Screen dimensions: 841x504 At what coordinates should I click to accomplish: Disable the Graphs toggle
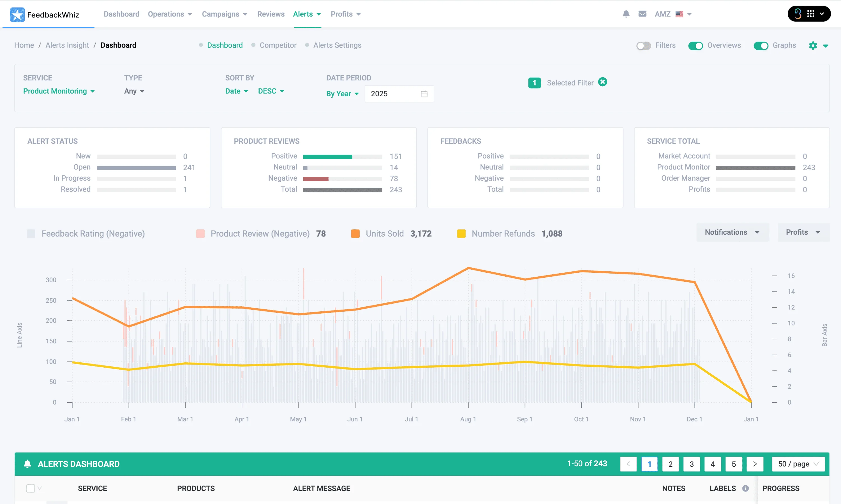coord(761,46)
